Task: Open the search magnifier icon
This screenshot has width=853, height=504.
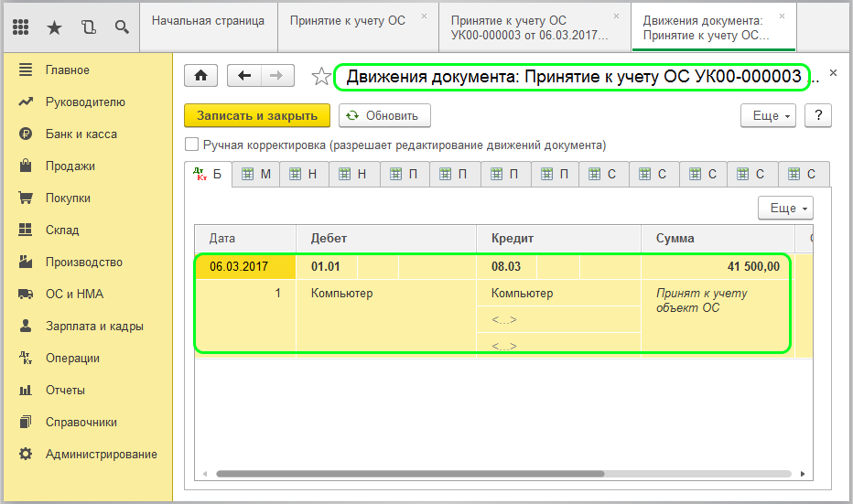Action: click(122, 27)
